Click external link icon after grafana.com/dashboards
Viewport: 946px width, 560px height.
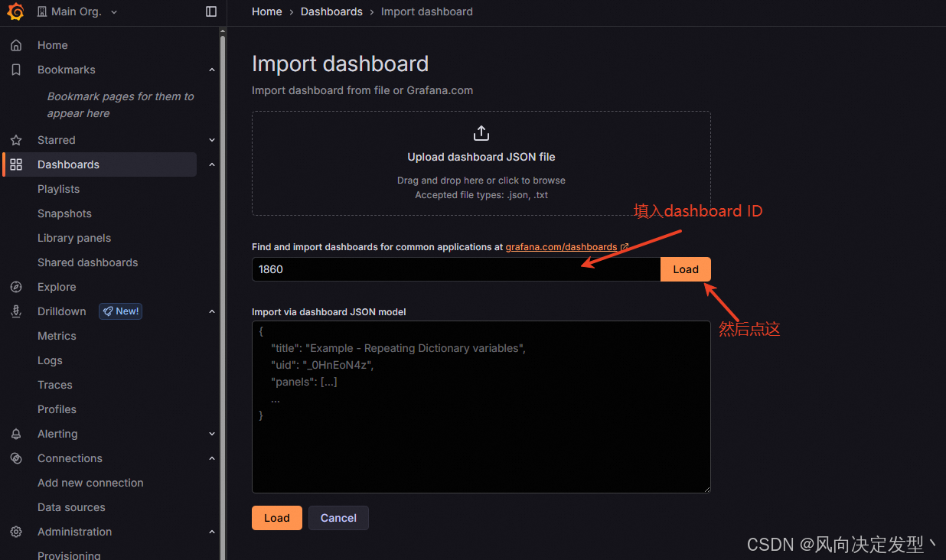pos(625,247)
